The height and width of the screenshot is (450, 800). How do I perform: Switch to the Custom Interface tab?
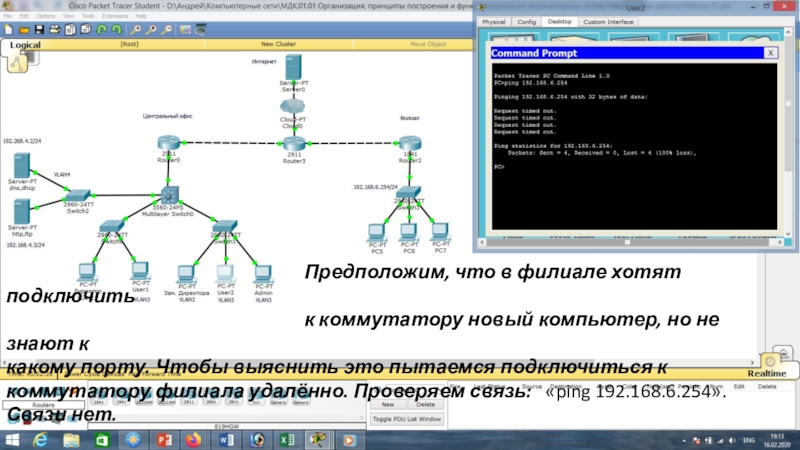[x=608, y=22]
